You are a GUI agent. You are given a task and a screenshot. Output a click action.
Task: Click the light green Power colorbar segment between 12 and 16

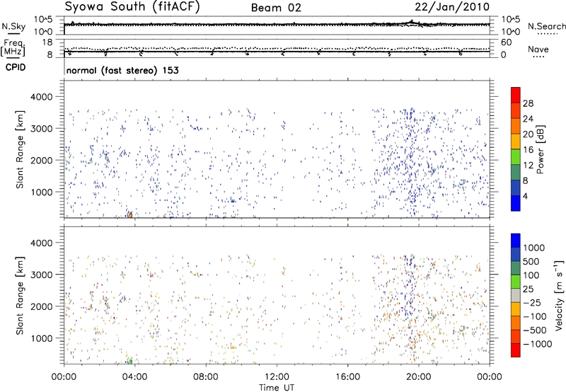[x=516, y=156]
